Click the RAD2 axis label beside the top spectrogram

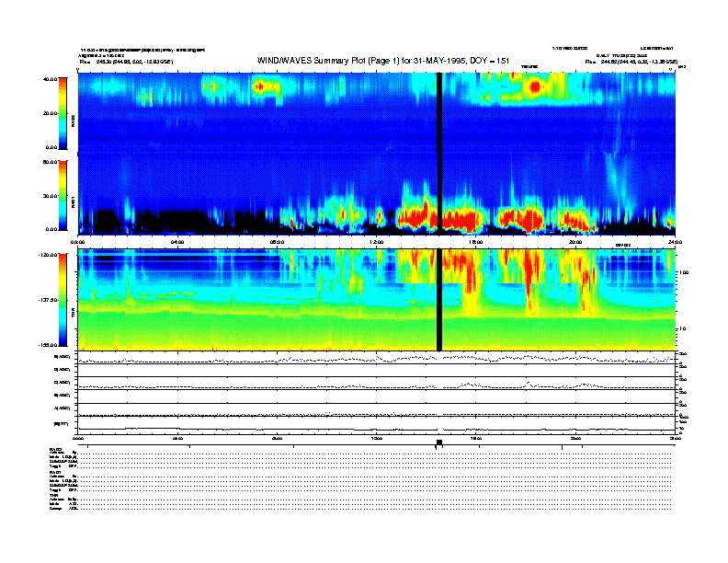coord(73,121)
